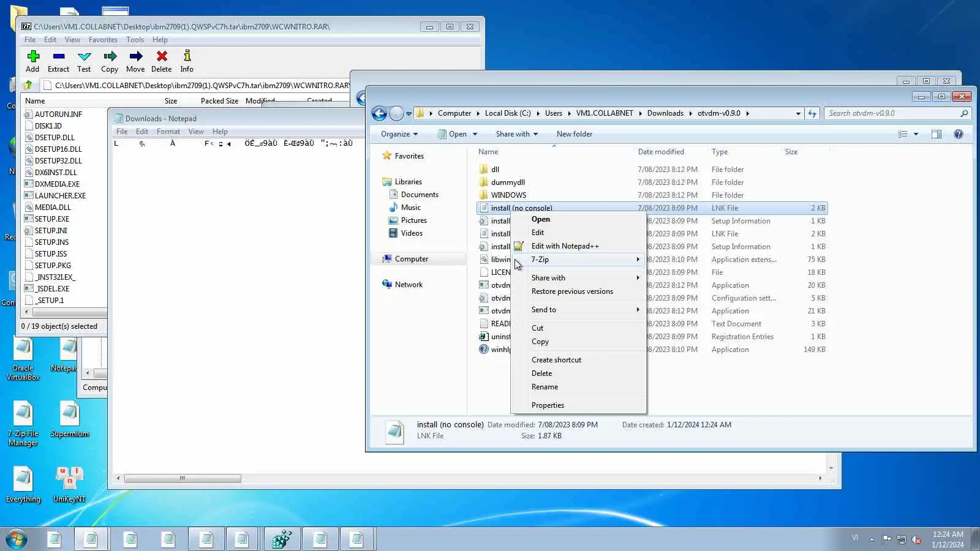Image resolution: width=980 pixels, height=551 pixels.
Task: Expand the arrow next to the Open toolbar button
Action: [x=475, y=134]
